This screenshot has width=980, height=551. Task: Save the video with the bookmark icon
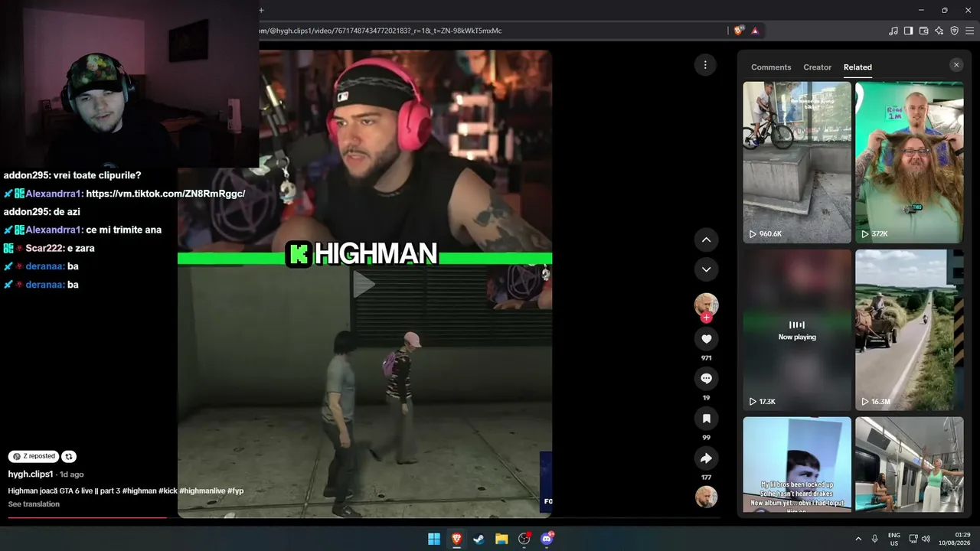(706, 419)
